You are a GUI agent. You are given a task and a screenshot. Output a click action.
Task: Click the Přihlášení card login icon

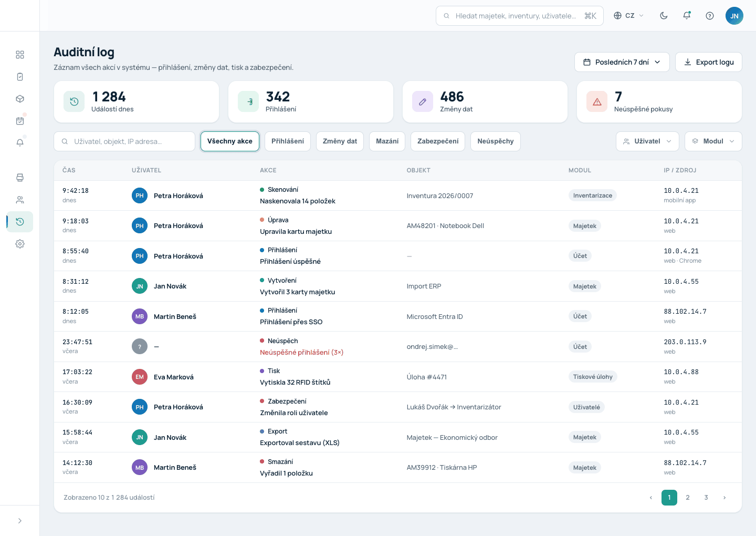(x=248, y=102)
